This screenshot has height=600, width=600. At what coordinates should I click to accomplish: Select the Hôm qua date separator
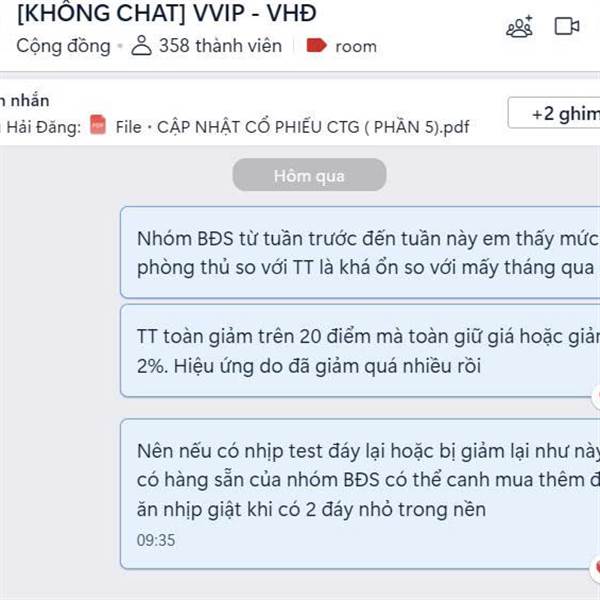[309, 176]
